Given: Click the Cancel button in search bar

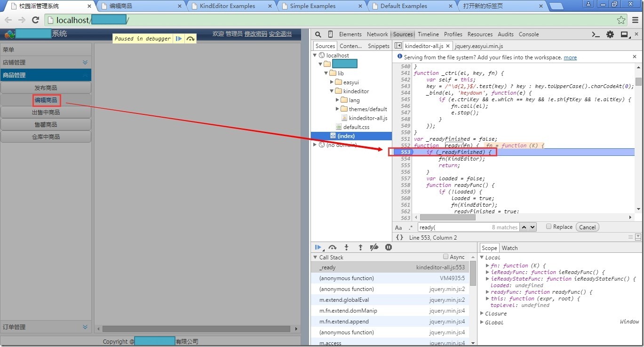Looking at the screenshot, I should [x=587, y=227].
